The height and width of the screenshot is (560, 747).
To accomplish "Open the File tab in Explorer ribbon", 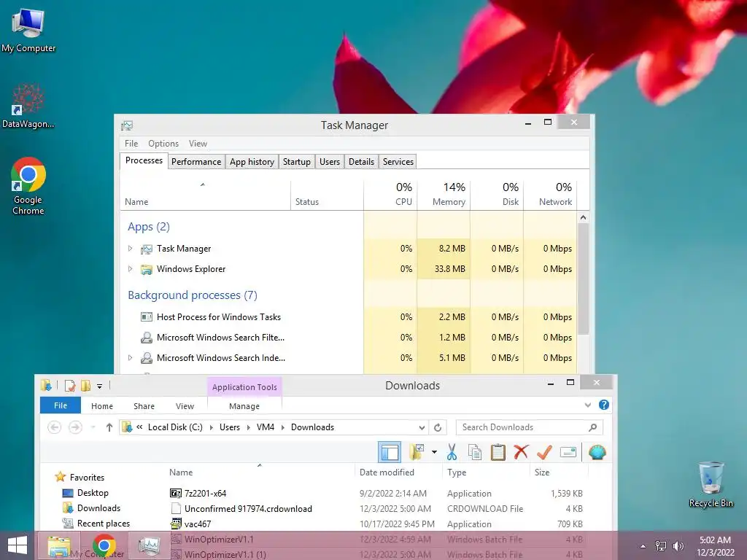I will 61,405.
